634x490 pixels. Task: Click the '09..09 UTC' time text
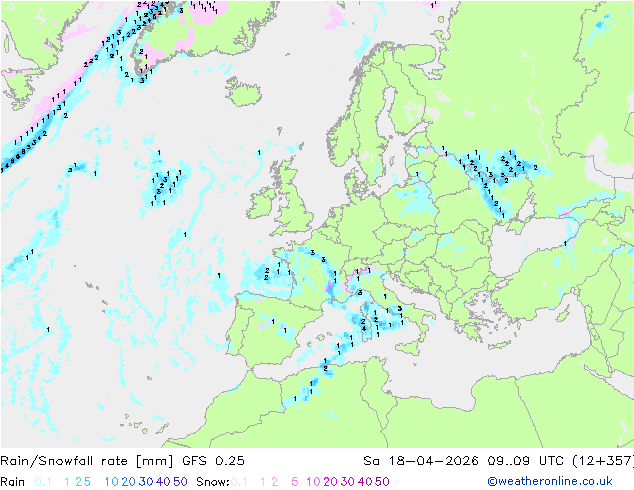pyautogui.click(x=526, y=461)
